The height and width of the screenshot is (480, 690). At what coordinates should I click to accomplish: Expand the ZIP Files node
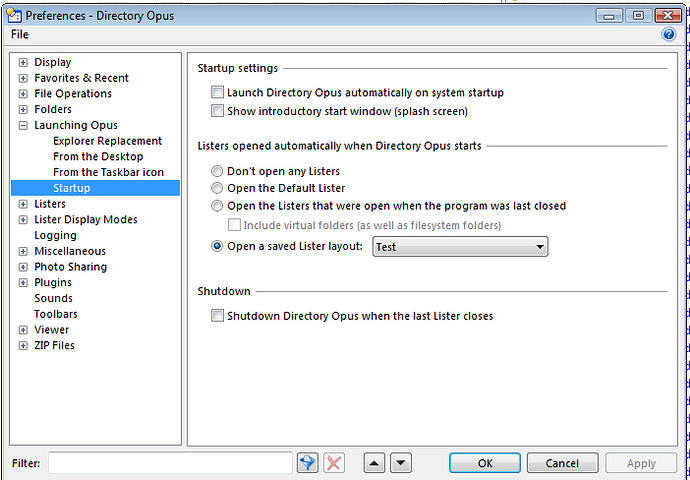pyautogui.click(x=23, y=346)
